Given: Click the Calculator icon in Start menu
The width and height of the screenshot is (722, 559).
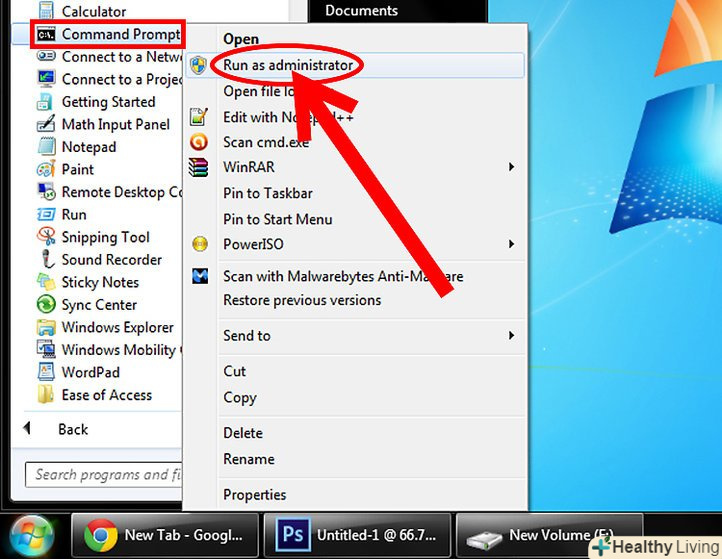Looking at the screenshot, I should 46,10.
